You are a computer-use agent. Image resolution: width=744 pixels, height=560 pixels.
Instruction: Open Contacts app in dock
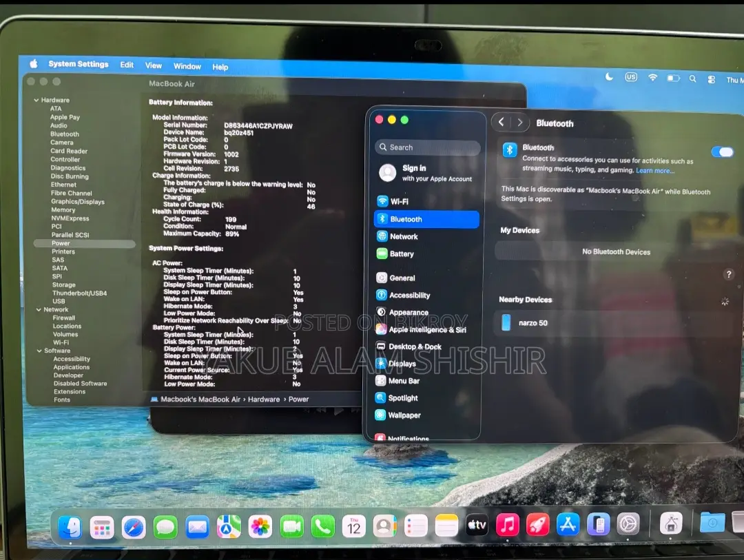click(x=385, y=526)
